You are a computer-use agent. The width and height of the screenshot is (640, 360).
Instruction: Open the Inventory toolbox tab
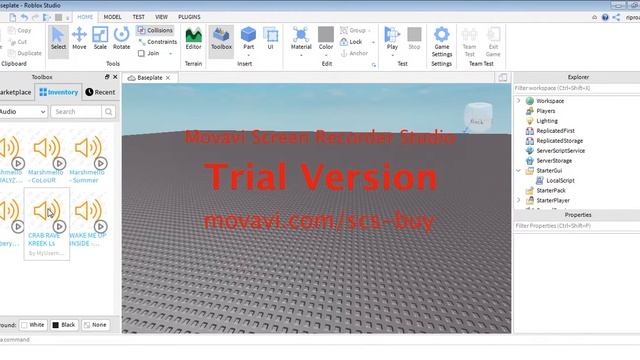58,92
